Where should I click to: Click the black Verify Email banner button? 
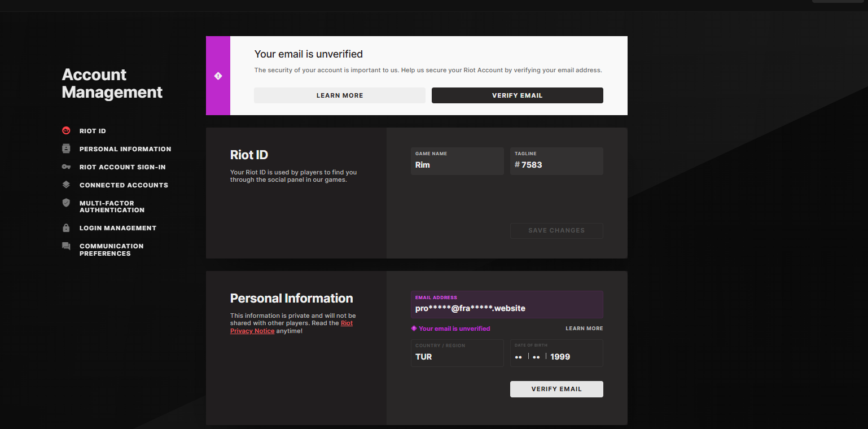518,95
